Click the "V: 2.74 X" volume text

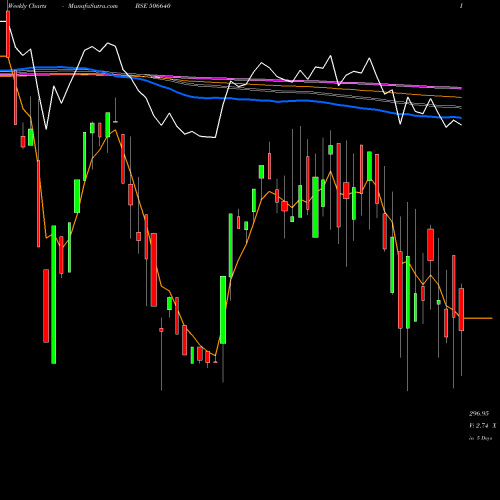point(482,426)
